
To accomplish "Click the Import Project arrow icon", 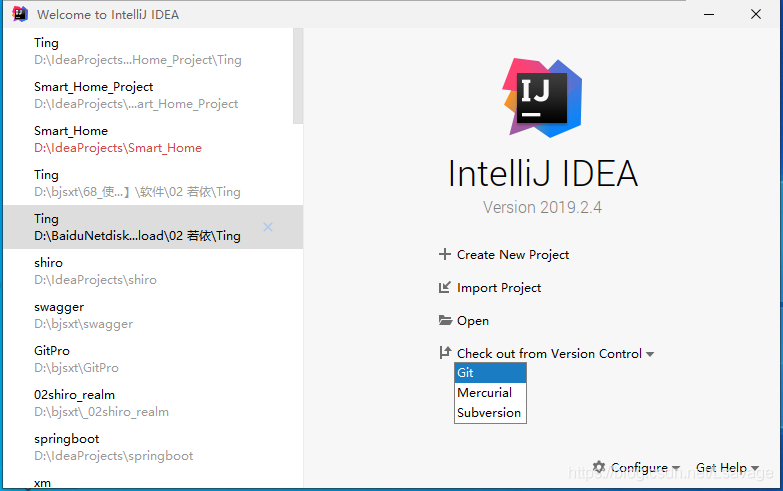I will [x=445, y=288].
